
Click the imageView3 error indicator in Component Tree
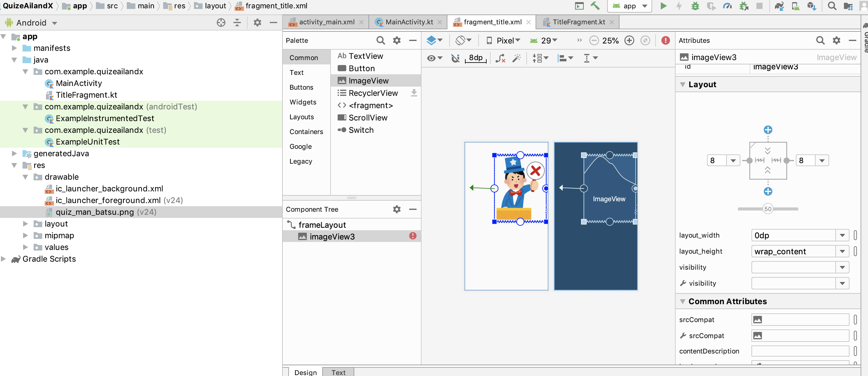[413, 236]
